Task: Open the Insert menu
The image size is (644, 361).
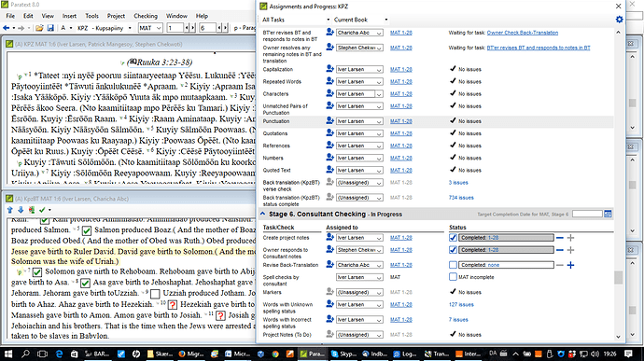Action: 69,16
